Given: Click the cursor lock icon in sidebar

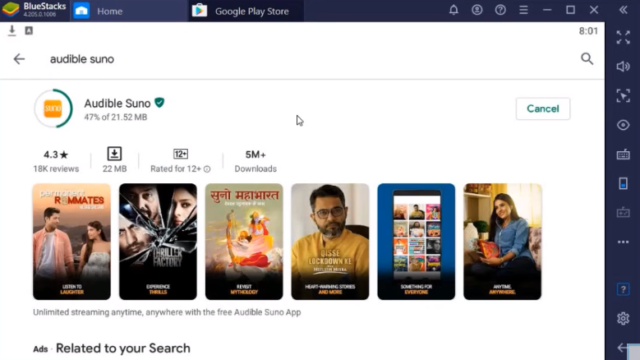Looking at the screenshot, I should tap(623, 96).
